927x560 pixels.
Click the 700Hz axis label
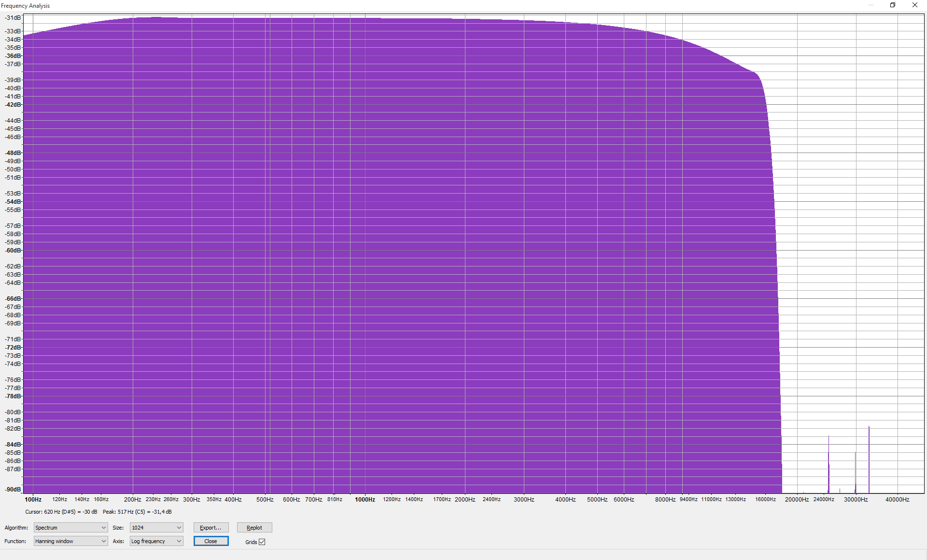(x=314, y=500)
